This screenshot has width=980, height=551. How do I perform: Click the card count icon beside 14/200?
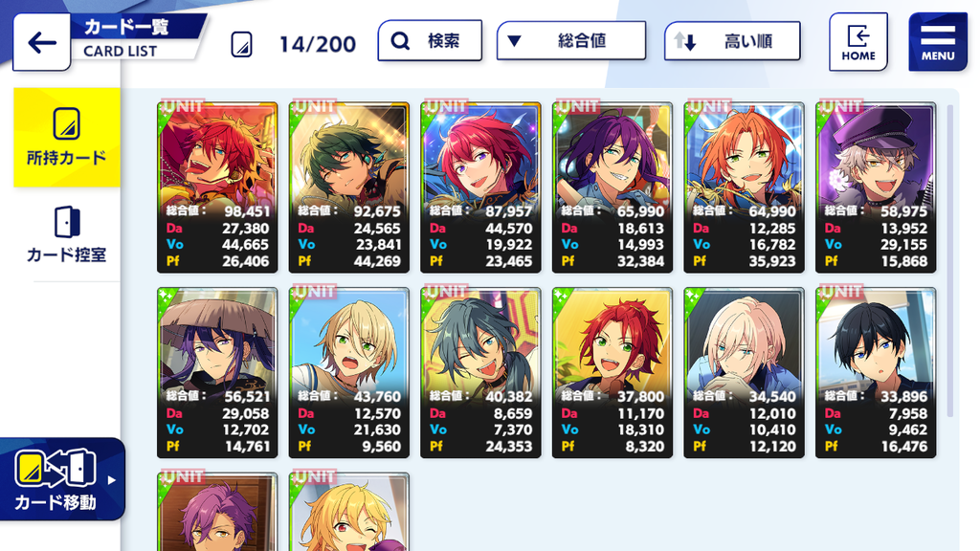tap(242, 44)
